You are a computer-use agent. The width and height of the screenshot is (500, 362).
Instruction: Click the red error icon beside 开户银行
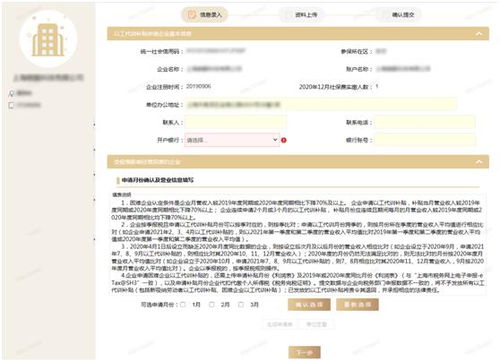tap(284, 140)
